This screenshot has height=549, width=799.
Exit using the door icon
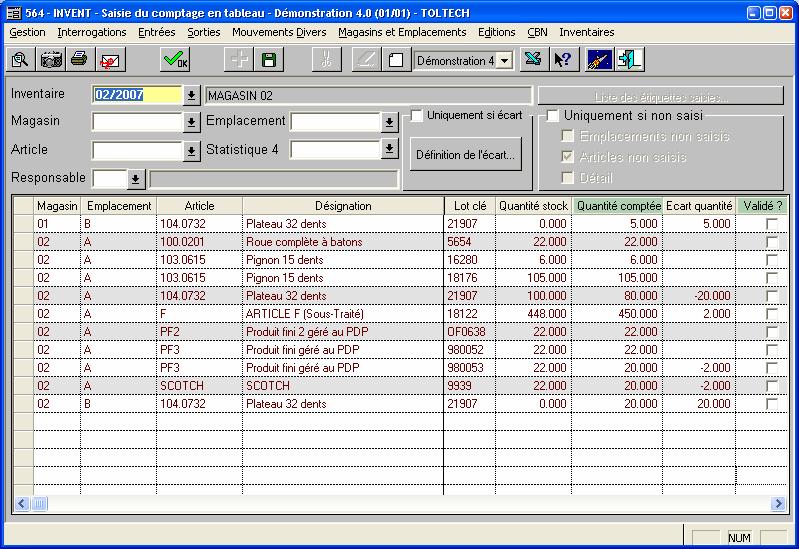pos(630,60)
